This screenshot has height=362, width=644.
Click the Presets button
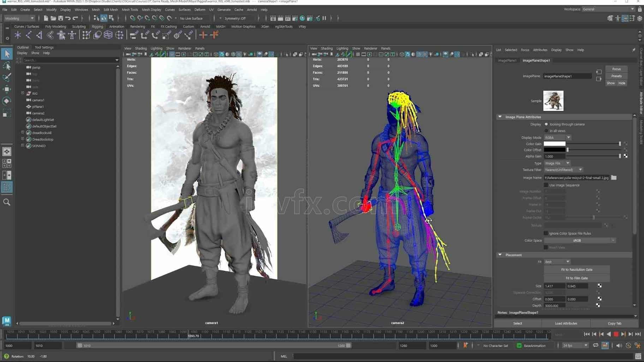[x=616, y=76]
